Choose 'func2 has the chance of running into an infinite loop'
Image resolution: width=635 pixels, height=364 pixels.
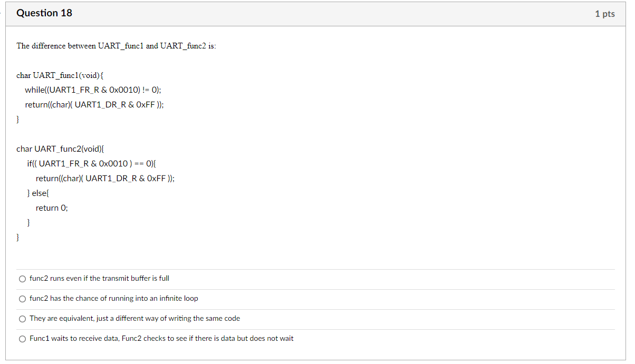pyautogui.click(x=22, y=298)
